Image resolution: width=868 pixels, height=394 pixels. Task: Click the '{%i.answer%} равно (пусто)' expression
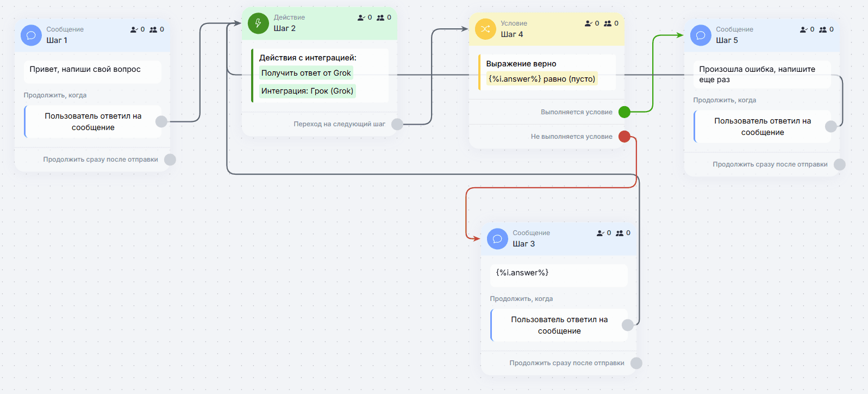pos(542,79)
